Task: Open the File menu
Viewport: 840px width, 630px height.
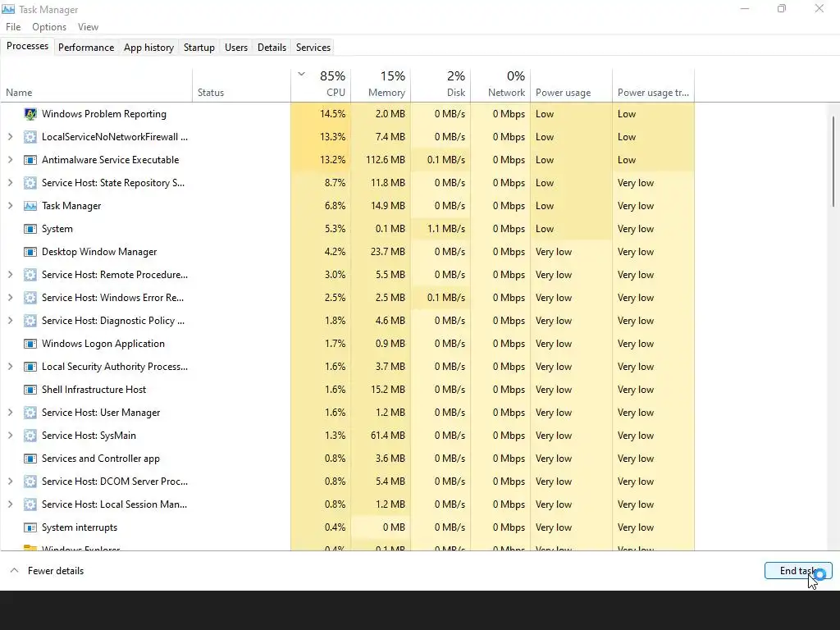Action: pos(13,27)
